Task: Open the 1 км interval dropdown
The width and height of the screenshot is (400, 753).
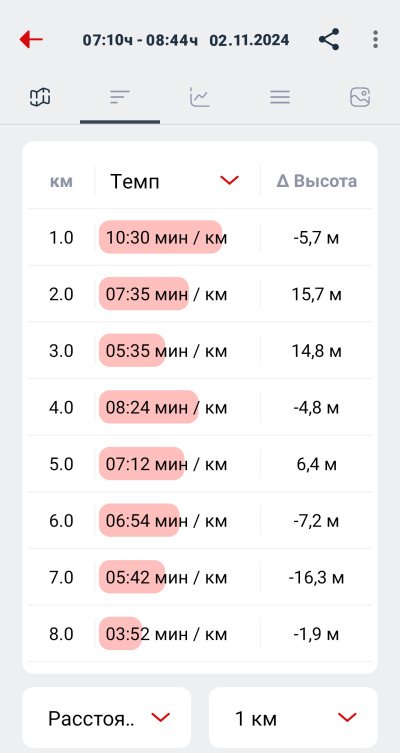Action: 293,718
